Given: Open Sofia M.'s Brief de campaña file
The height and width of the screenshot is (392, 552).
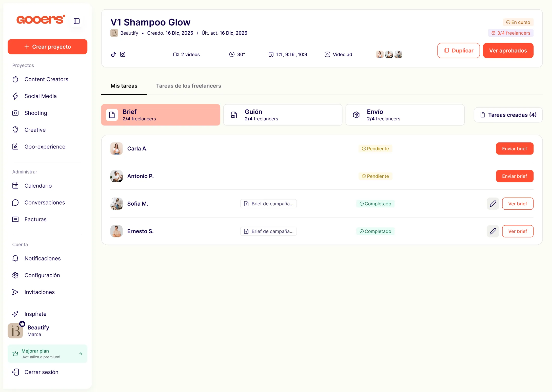Looking at the screenshot, I should [x=268, y=204].
